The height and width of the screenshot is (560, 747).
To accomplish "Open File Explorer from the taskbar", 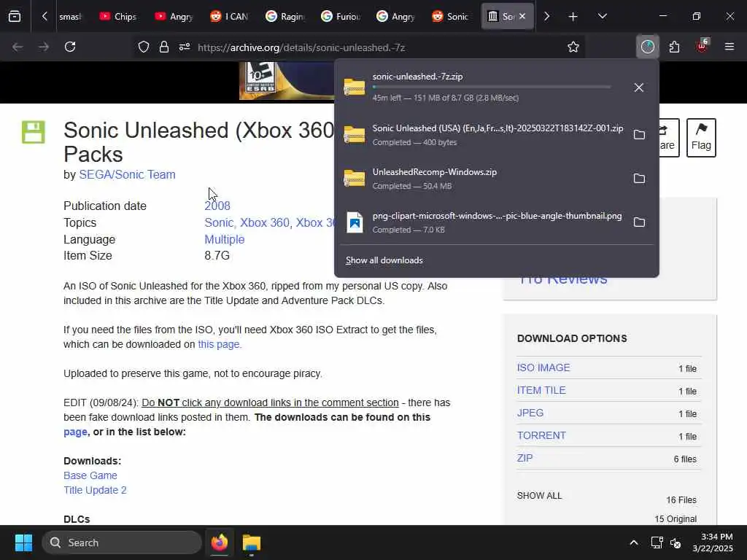I will pyautogui.click(x=251, y=542).
